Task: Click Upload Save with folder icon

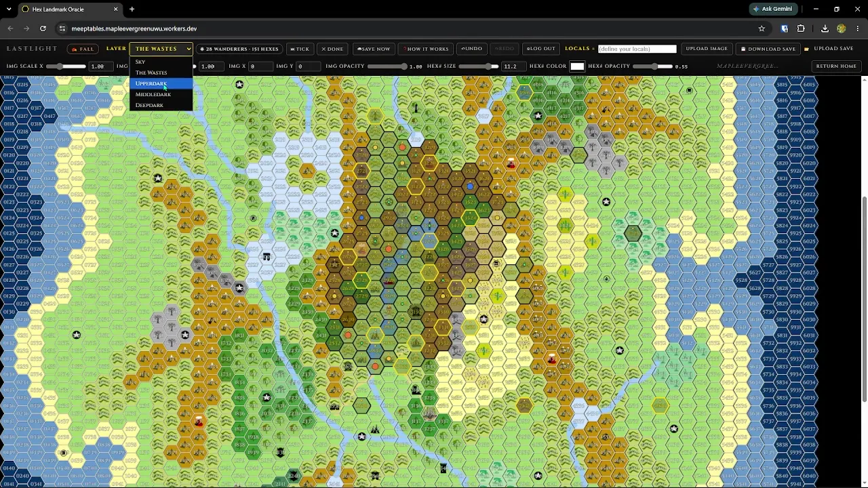Action: click(x=829, y=49)
